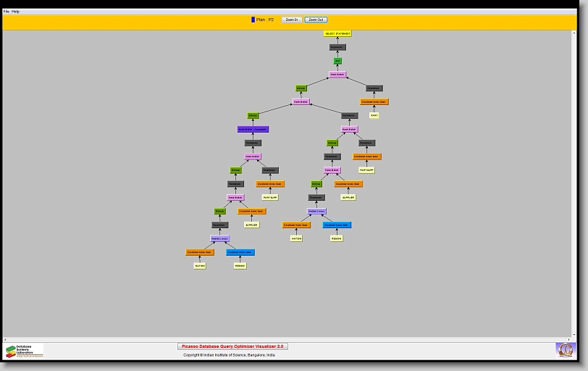The height and width of the screenshot is (371, 588).
Task: Open the Help menu
Action: pyautogui.click(x=16, y=12)
